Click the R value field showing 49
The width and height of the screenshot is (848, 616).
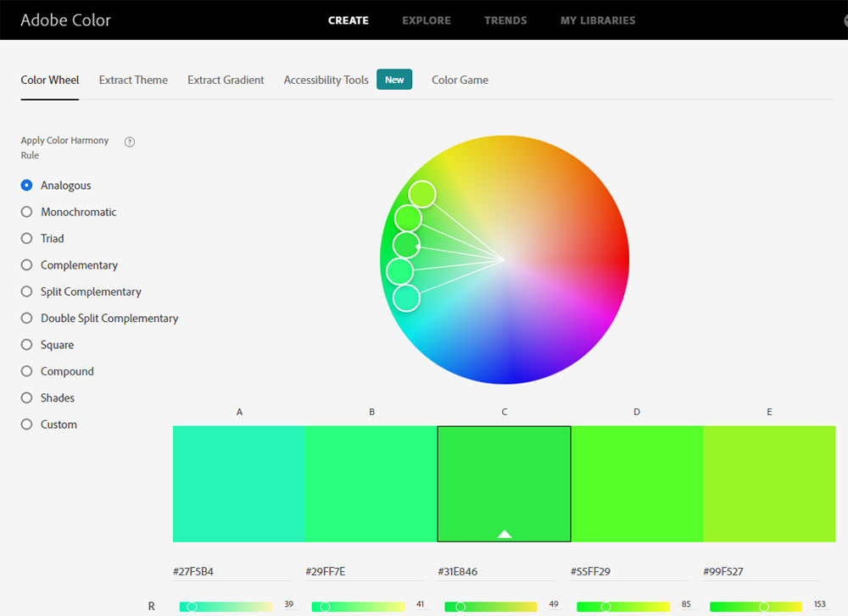coord(554,604)
